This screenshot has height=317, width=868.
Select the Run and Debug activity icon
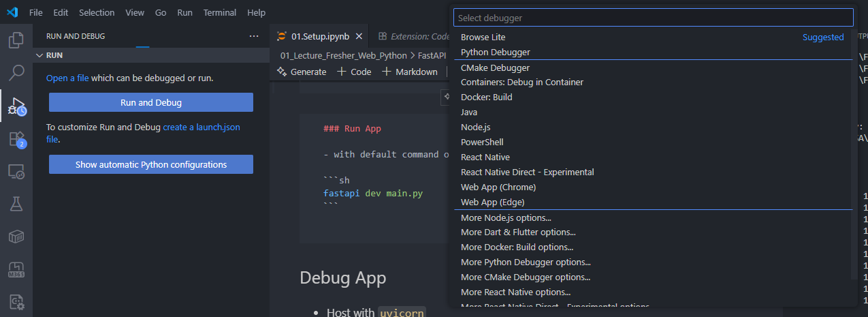16,106
